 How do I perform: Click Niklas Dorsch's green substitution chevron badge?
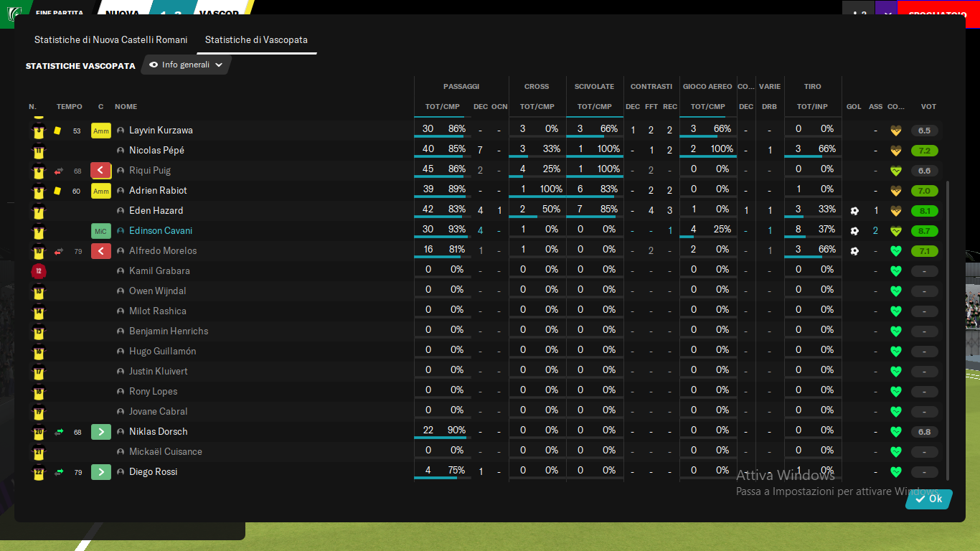(101, 432)
